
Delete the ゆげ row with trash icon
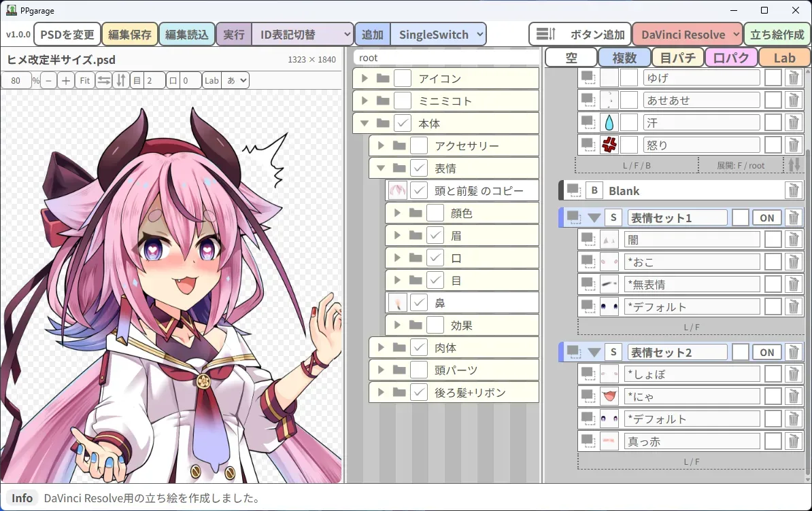click(x=793, y=77)
